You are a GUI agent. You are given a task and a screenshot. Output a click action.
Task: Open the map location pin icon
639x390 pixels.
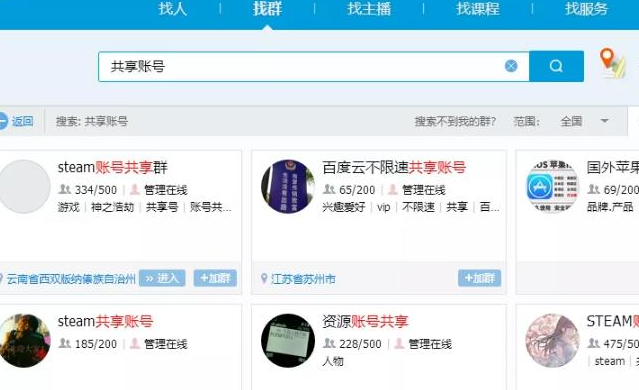coord(612,63)
